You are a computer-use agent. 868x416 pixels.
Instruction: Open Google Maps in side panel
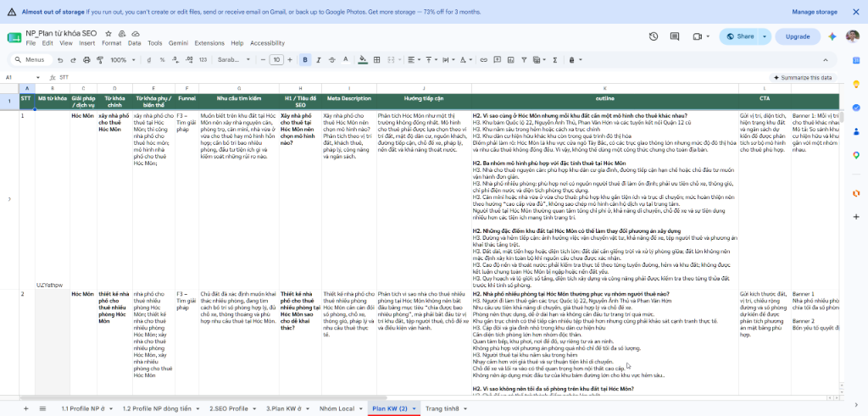click(856, 155)
